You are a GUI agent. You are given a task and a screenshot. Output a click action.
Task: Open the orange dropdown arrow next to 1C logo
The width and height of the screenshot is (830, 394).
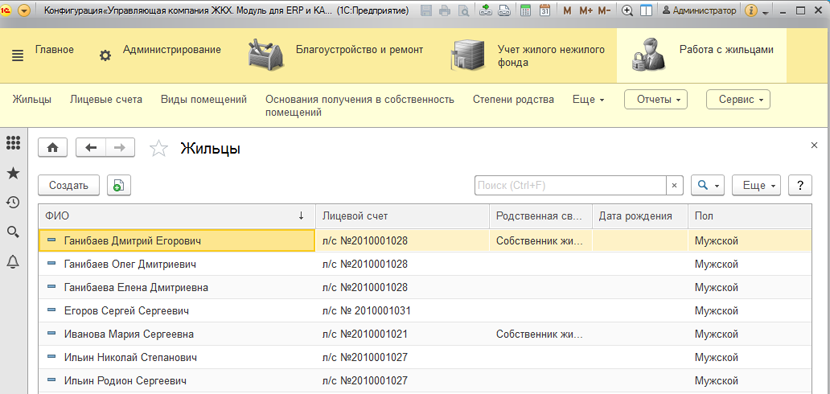tap(24, 11)
